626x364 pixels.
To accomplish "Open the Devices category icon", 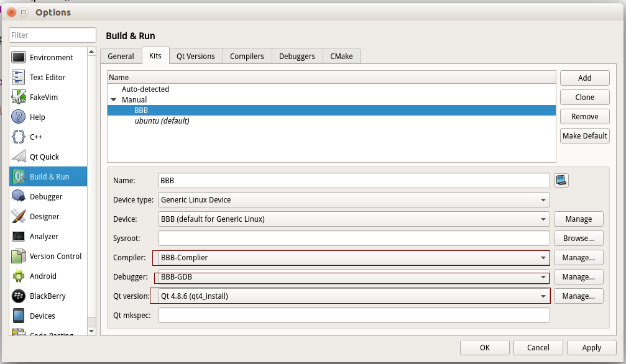I will point(19,316).
